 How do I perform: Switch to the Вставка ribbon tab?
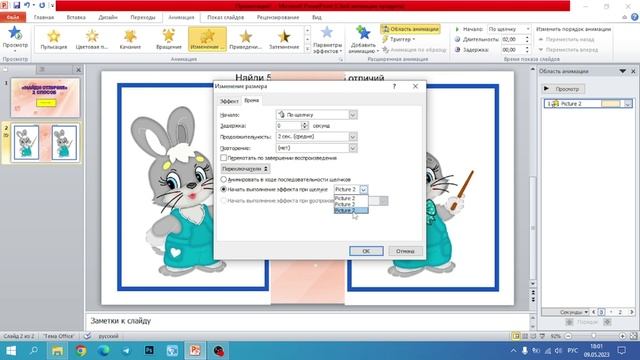coord(76,17)
